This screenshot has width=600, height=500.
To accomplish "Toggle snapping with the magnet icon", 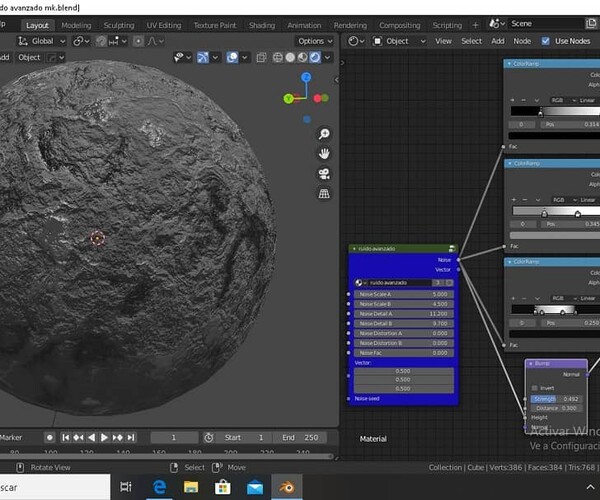I will point(101,41).
